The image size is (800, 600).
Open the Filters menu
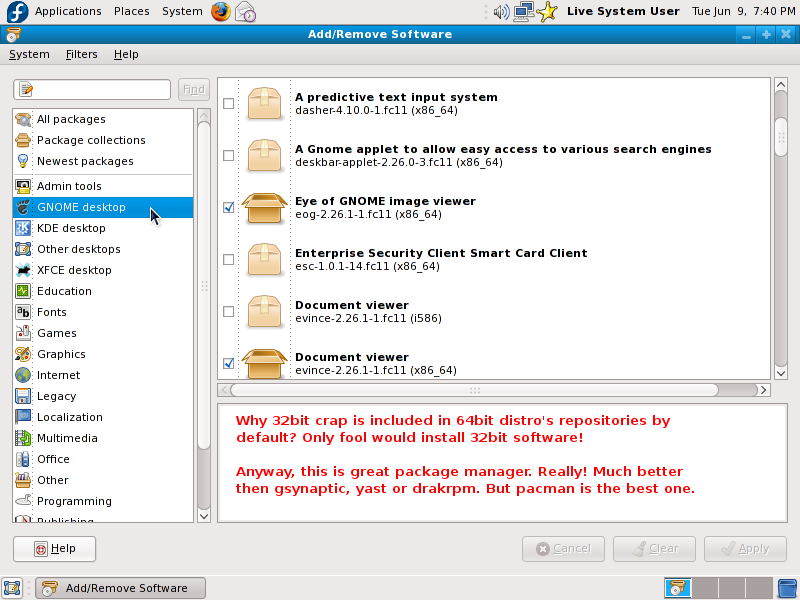click(81, 54)
